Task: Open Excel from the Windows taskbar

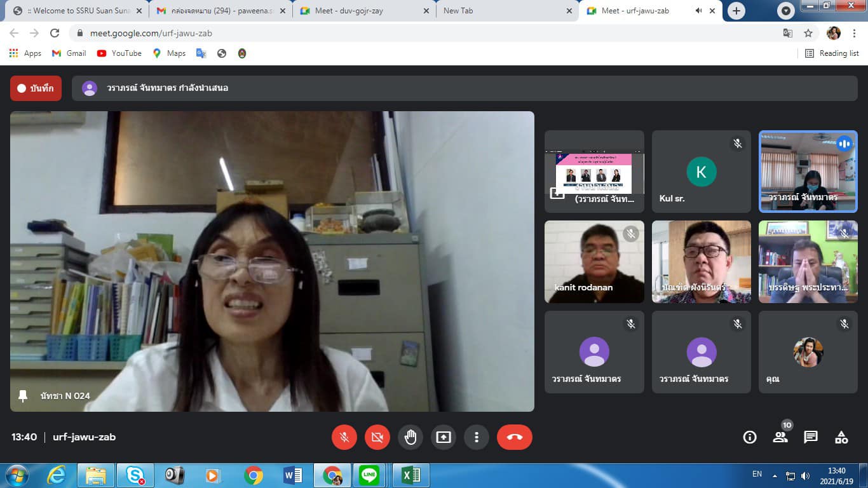Action: click(410, 475)
